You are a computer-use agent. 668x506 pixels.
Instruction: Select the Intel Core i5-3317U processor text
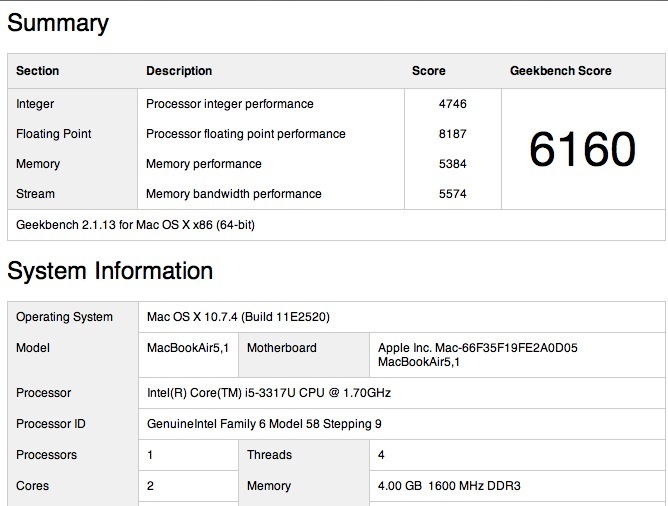pos(269,393)
